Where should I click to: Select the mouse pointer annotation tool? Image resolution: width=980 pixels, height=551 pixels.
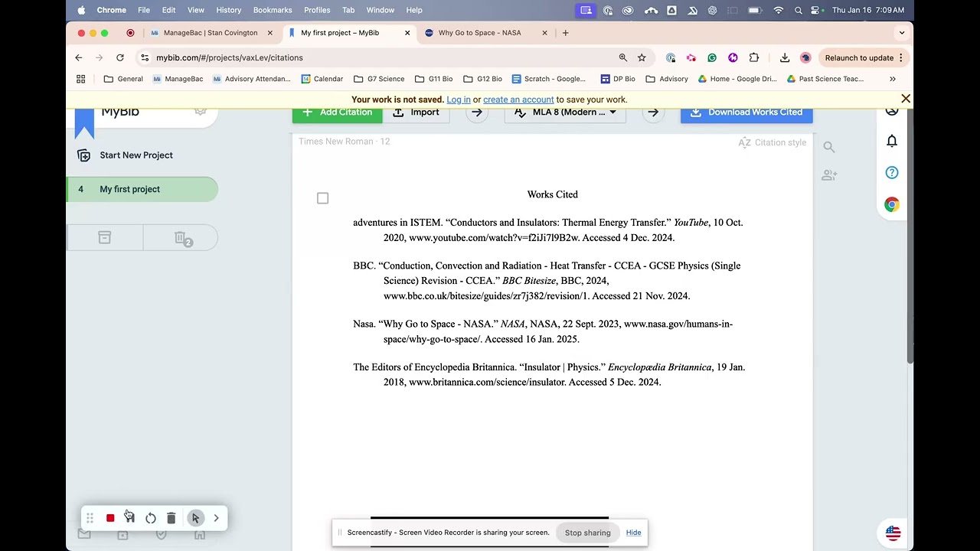pyautogui.click(x=195, y=518)
